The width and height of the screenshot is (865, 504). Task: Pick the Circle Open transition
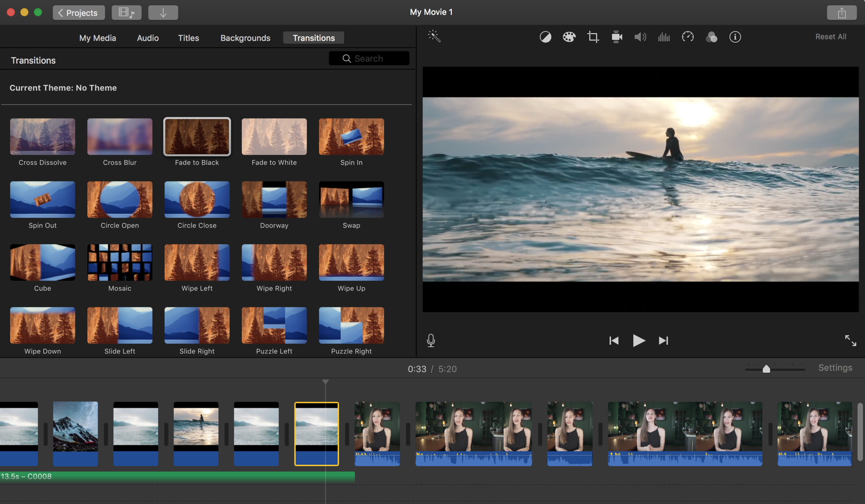tap(120, 199)
